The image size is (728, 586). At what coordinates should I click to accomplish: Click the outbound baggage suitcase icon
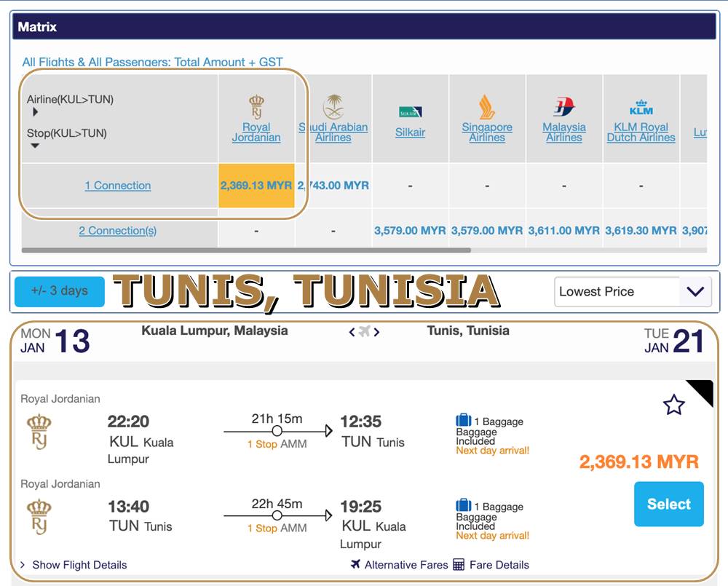point(463,420)
